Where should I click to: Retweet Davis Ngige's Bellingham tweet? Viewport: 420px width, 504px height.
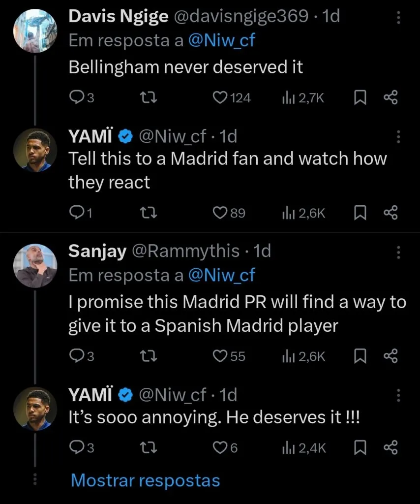[x=148, y=98]
